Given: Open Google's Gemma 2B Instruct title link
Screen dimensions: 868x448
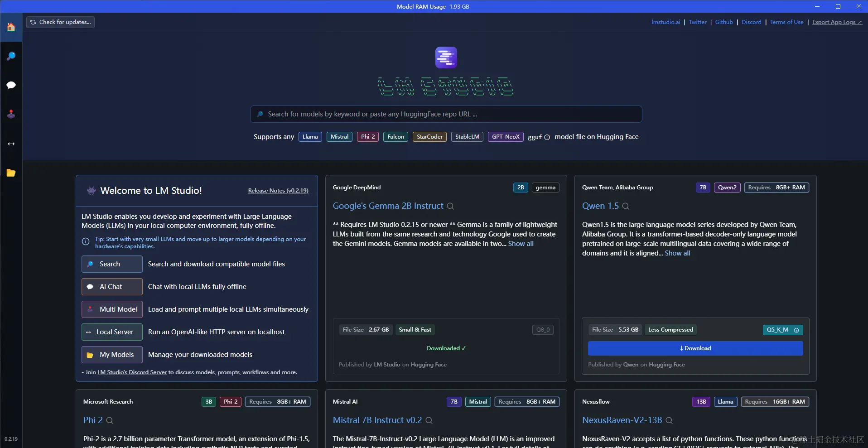Looking at the screenshot, I should pyautogui.click(x=388, y=206).
